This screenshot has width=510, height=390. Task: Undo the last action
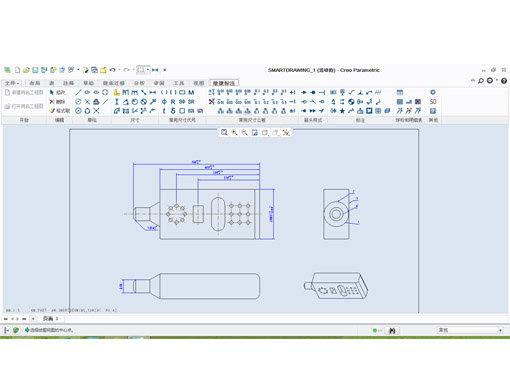pyautogui.click(x=113, y=70)
